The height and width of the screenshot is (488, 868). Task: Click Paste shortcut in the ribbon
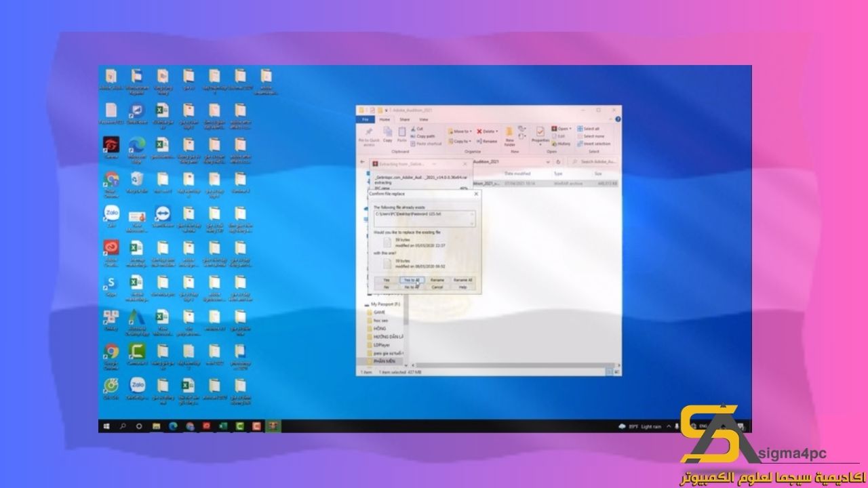[427, 144]
